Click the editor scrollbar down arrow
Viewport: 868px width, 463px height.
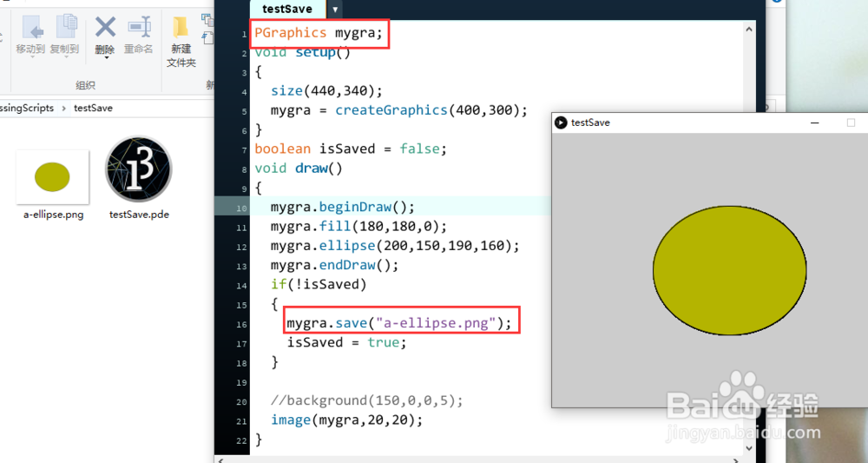tap(749, 448)
